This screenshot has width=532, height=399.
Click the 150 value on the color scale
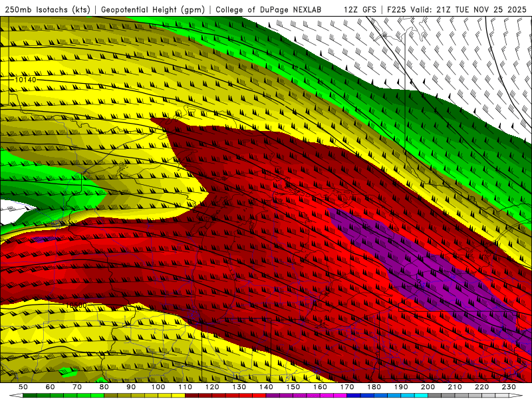click(x=293, y=387)
